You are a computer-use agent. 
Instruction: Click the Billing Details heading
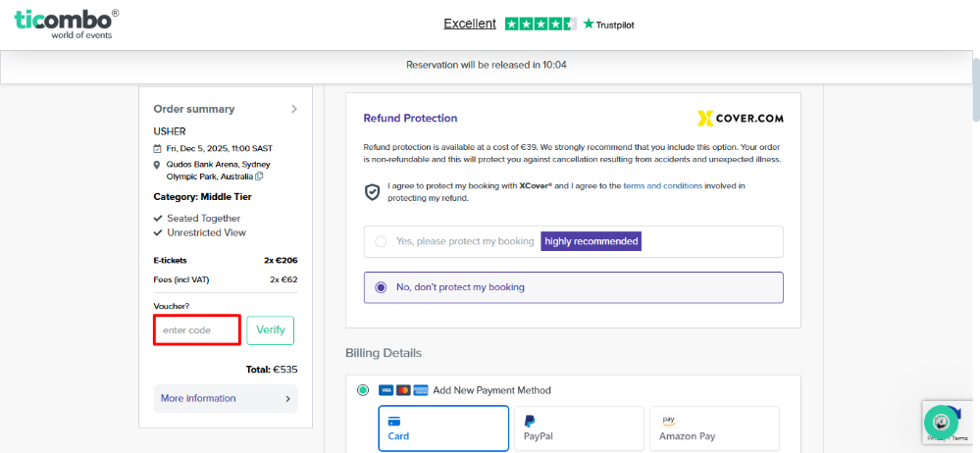coord(384,353)
